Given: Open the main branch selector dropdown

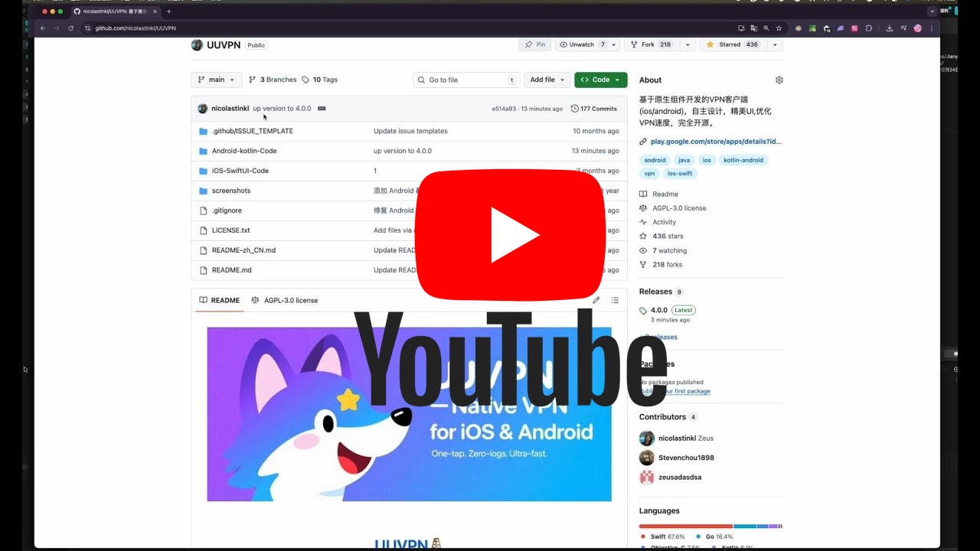Looking at the screenshot, I should pyautogui.click(x=217, y=80).
